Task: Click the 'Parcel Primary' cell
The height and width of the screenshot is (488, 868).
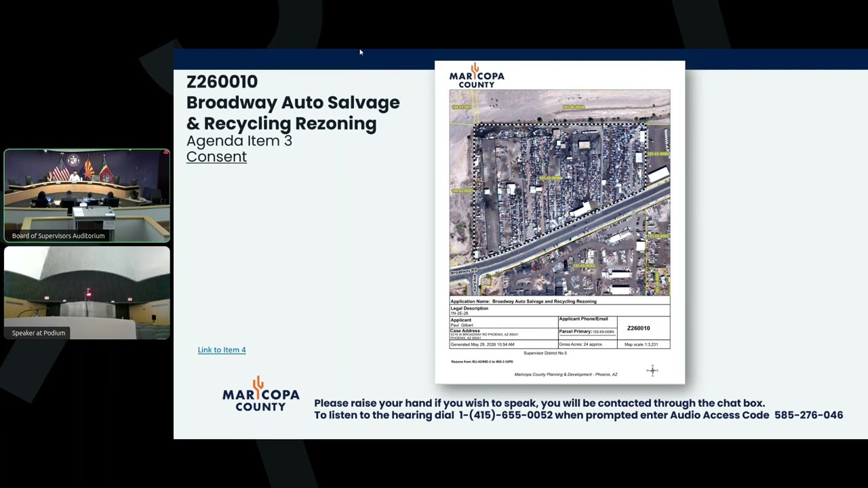Action: pos(588,333)
